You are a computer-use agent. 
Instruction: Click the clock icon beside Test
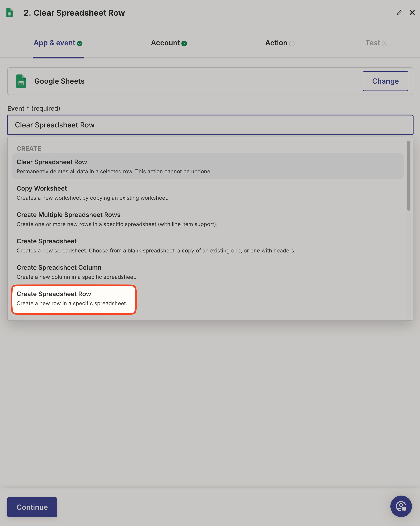coord(384,44)
